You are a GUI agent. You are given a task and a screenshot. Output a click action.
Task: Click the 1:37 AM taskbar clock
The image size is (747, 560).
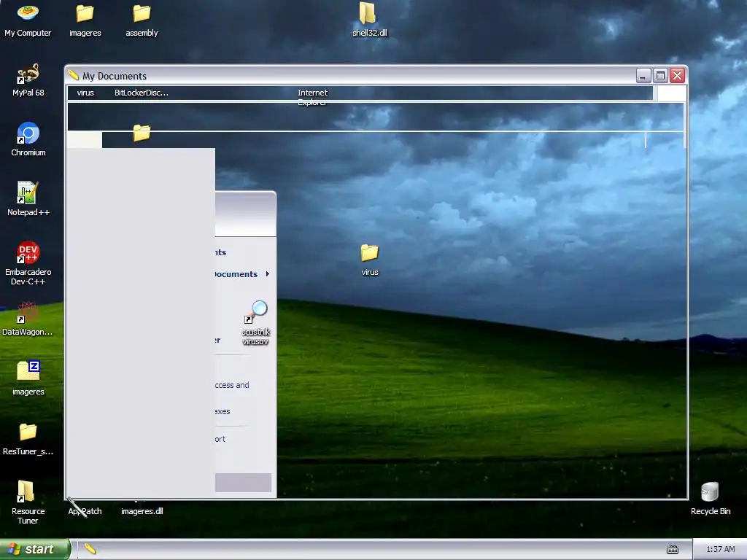pos(720,549)
